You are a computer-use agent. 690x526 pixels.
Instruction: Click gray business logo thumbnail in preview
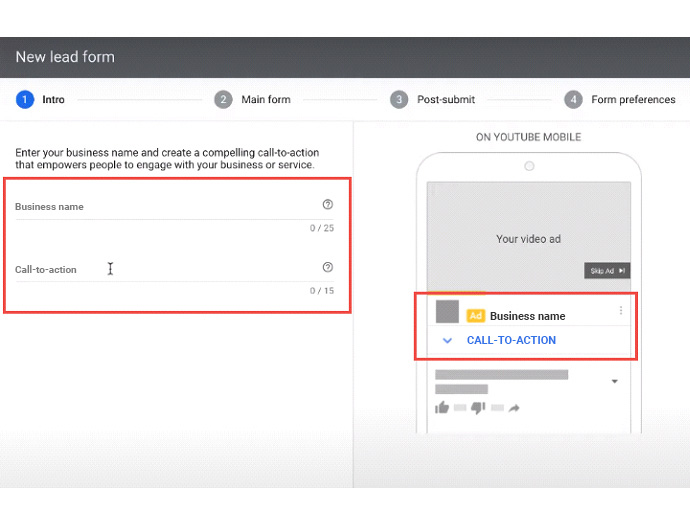coord(447,312)
